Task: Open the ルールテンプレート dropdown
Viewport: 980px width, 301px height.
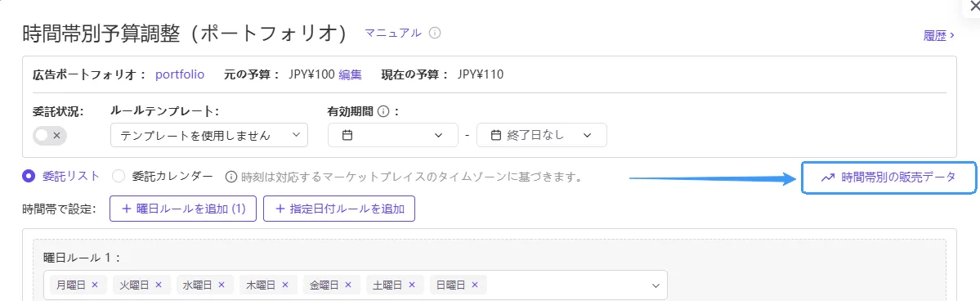Action: point(208,135)
